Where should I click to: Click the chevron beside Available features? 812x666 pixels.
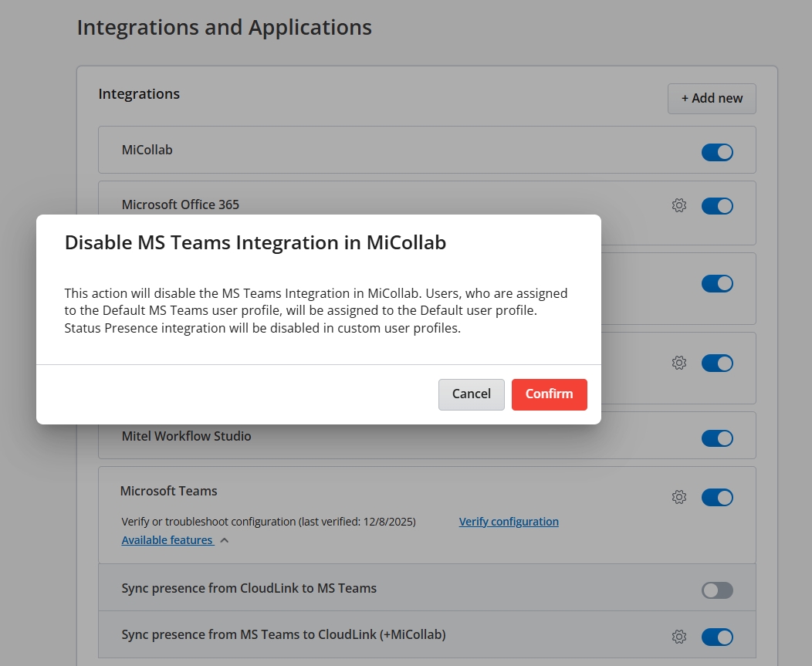click(x=225, y=540)
